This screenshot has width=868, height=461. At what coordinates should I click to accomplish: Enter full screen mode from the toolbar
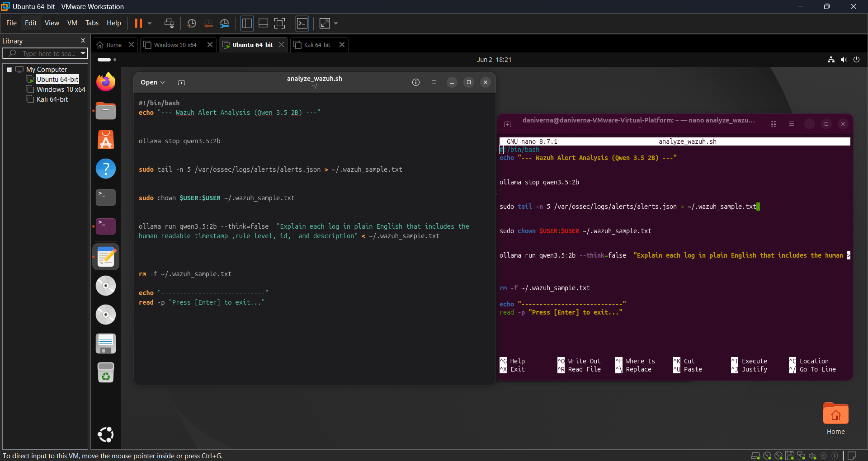[280, 24]
